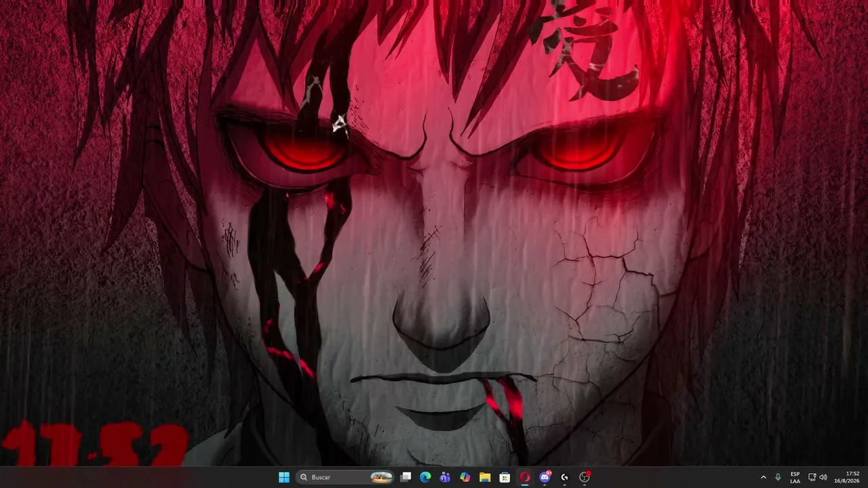Open OBS Studio from the taskbar

tap(585, 477)
